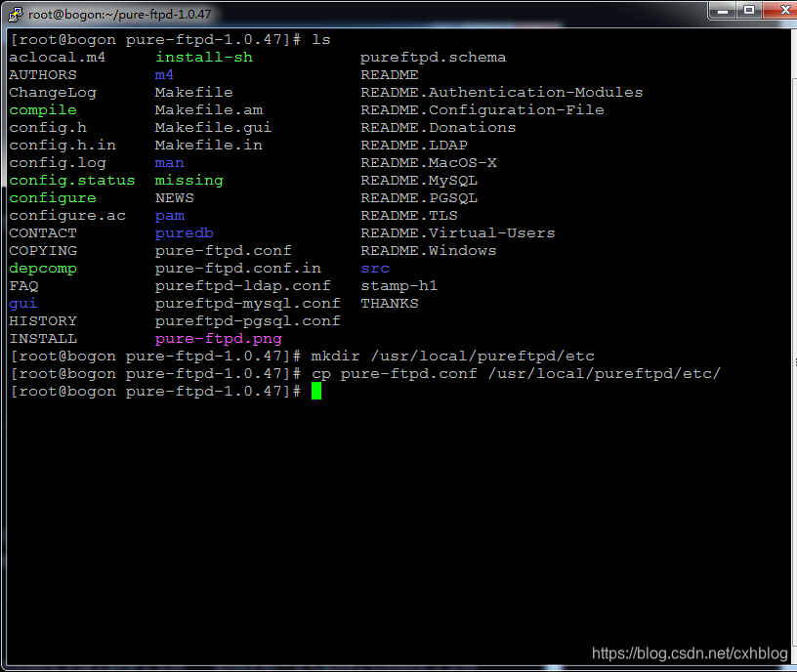This screenshot has width=797, height=672.
Task: Click the pureftpd-pgsql.conf file name
Action: (x=247, y=321)
